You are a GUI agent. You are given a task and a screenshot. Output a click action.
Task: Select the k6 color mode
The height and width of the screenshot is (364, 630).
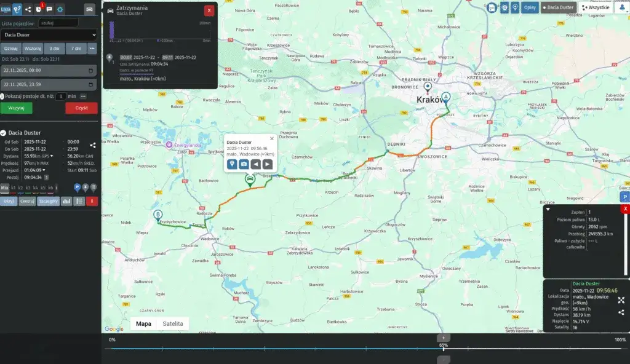pos(50,188)
